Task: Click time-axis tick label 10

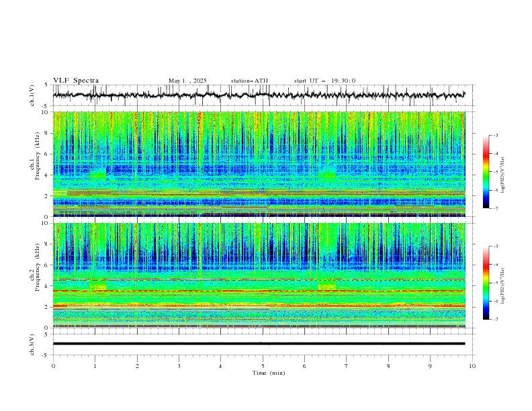Action: click(x=472, y=366)
